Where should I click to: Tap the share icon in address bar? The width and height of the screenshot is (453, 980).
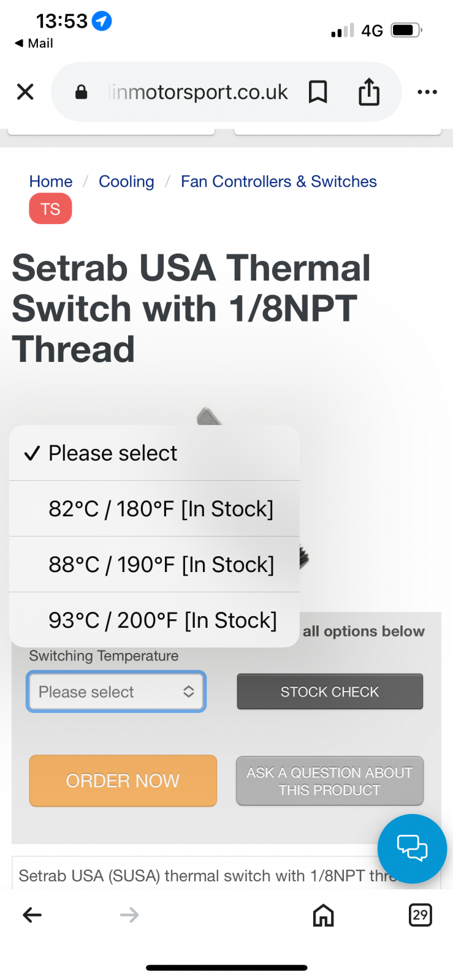369,92
